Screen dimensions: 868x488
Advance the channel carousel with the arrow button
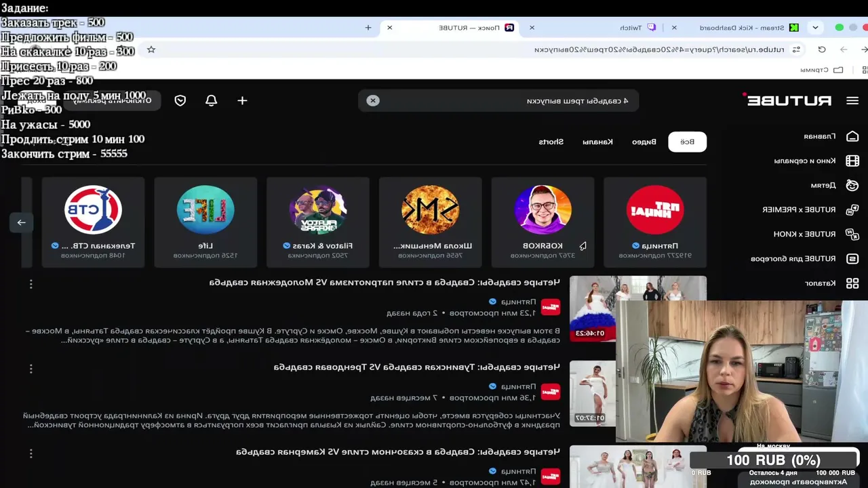pos(21,222)
